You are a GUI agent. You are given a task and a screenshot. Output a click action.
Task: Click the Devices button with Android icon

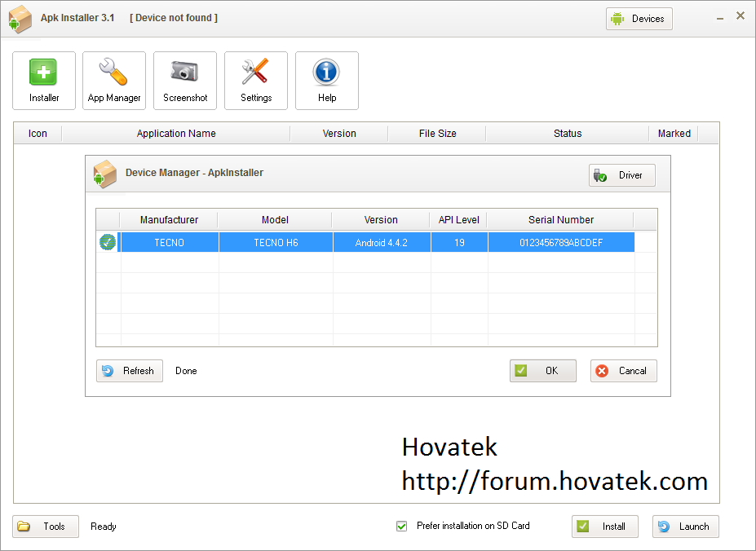(x=639, y=19)
